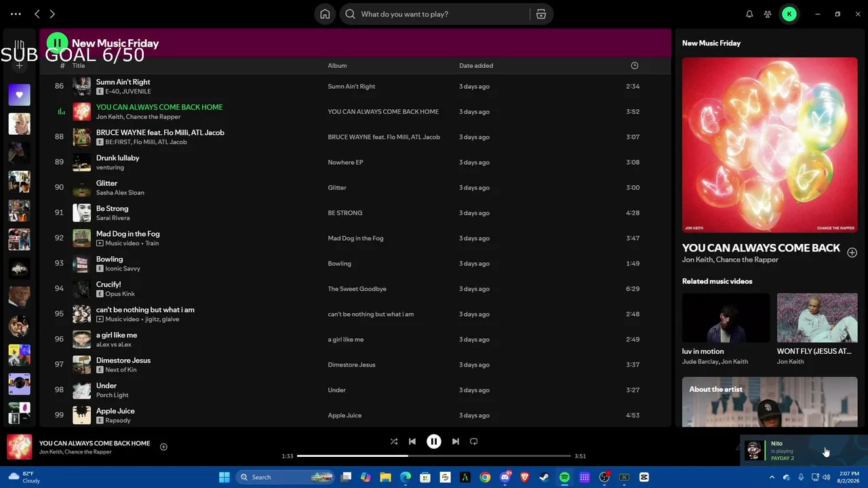Sort by the Title column header
This screenshot has width=868, height=488.
pyautogui.click(x=79, y=66)
